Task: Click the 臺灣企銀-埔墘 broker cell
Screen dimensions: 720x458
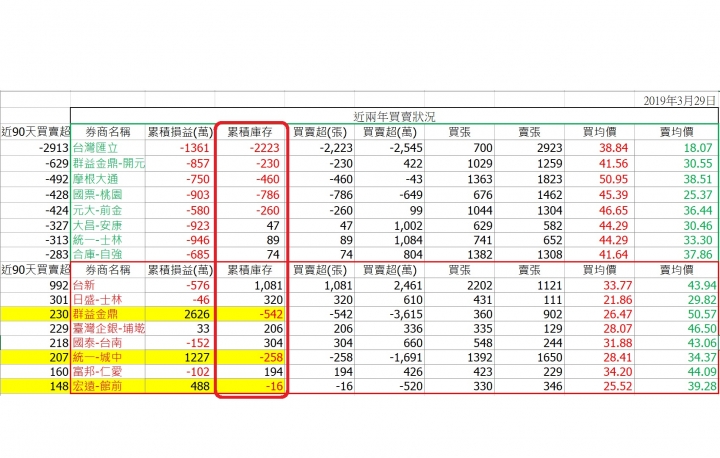Action: (x=109, y=328)
